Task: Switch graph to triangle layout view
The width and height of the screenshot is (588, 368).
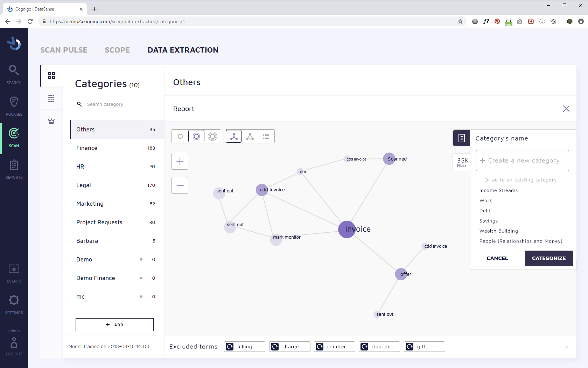Action: pos(250,136)
